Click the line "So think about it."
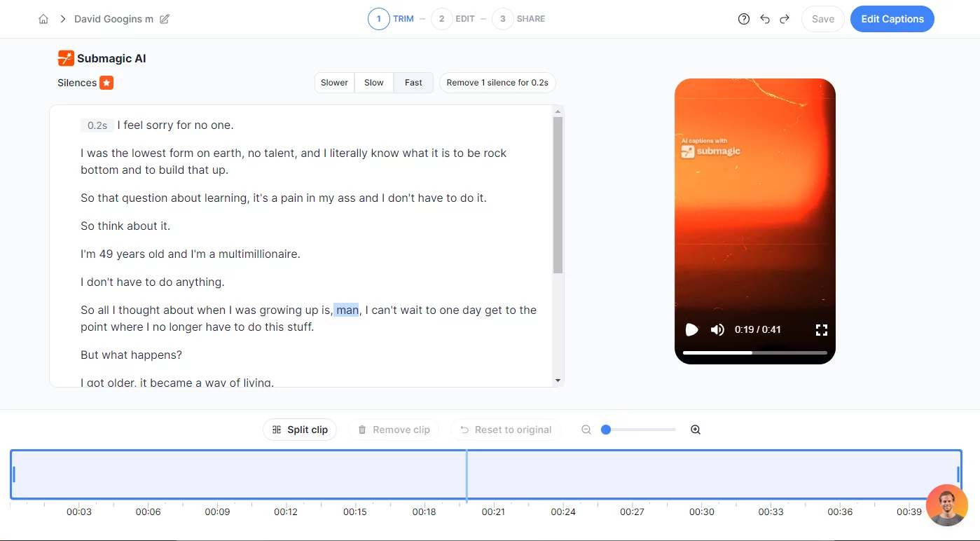This screenshot has width=980, height=541. [x=125, y=226]
